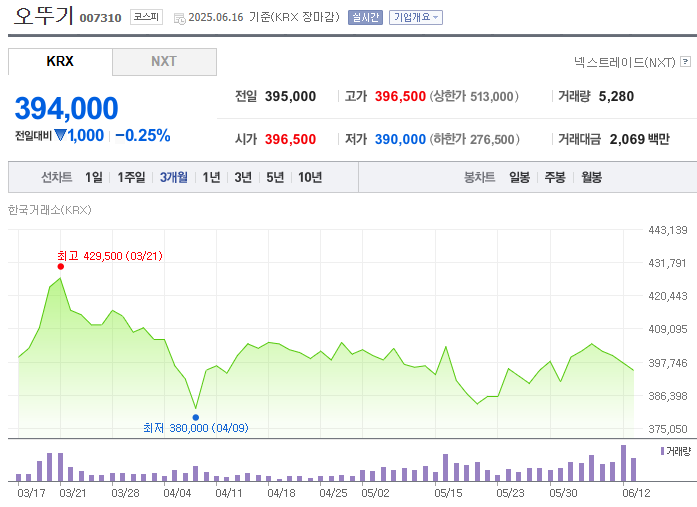Click the 넥스트레이드(NXT) link
This screenshot has width=697, height=507.
(625, 62)
